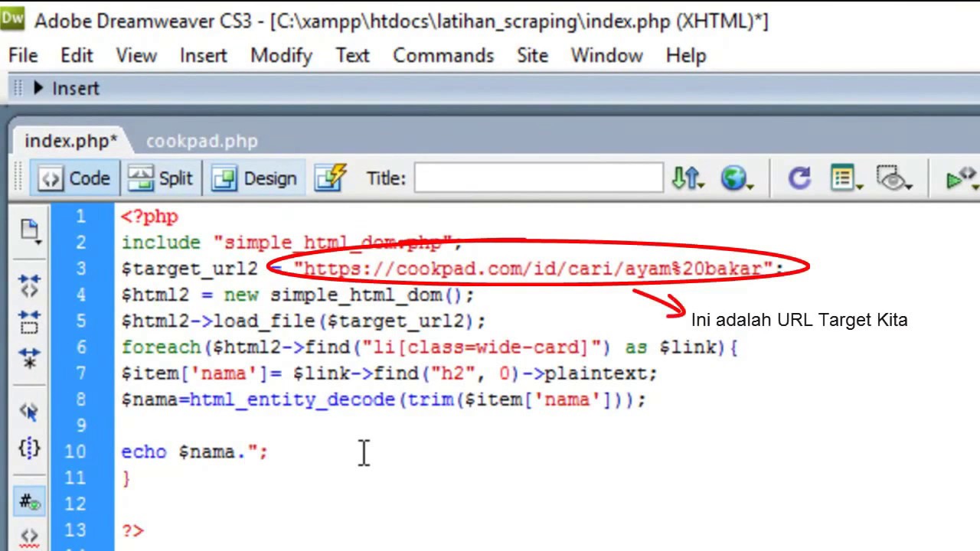
Task: Switch to the cookpad.php document tab
Action: pos(201,141)
